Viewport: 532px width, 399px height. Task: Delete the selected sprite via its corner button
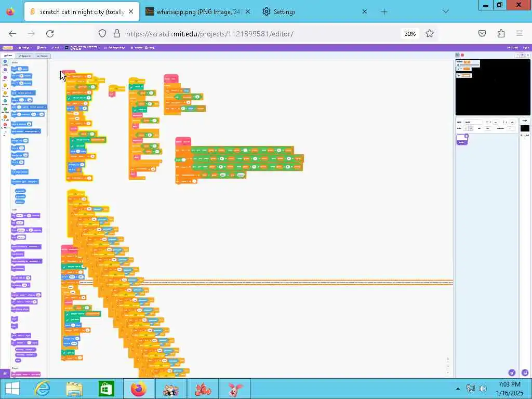[x=467, y=136]
